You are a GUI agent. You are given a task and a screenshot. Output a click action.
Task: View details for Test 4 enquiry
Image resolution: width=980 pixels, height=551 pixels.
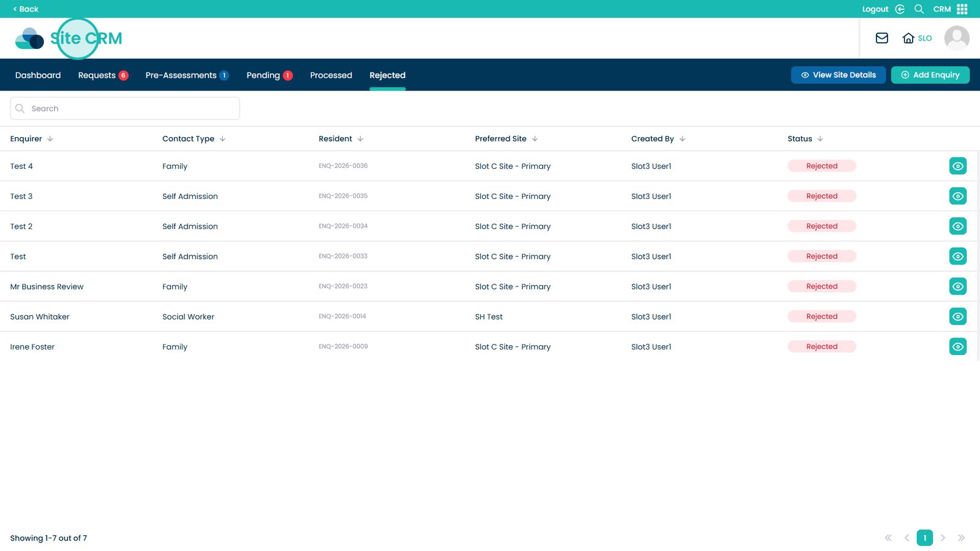pos(957,166)
